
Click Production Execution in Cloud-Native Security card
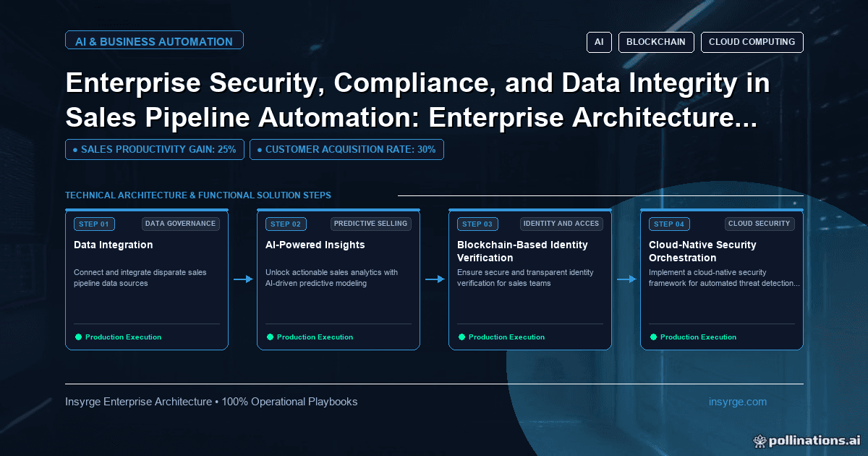tap(698, 337)
